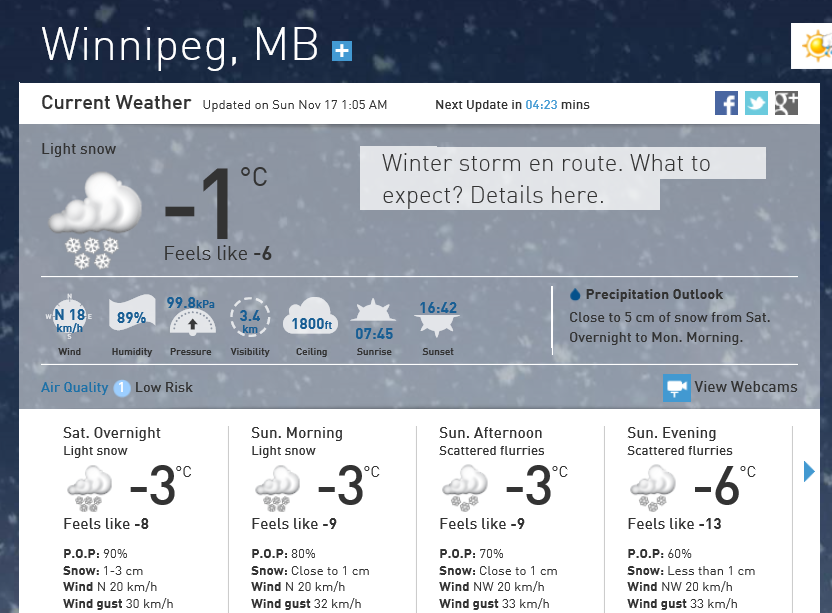832x613 pixels.
Task: Click the Air Quality link
Action: [x=74, y=387]
